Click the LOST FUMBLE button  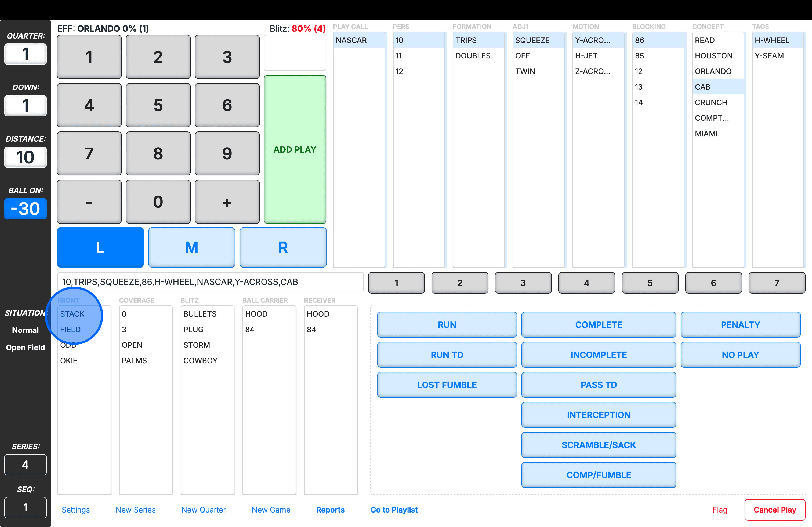[447, 385]
